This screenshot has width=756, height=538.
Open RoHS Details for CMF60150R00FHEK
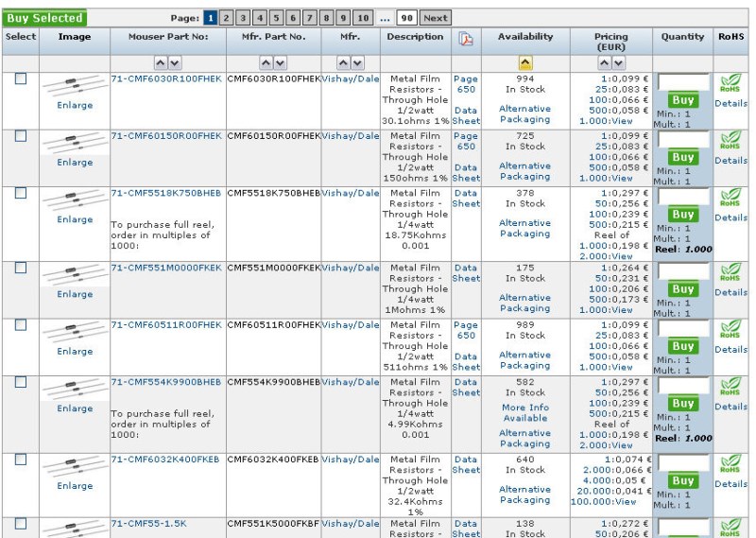[730, 161]
